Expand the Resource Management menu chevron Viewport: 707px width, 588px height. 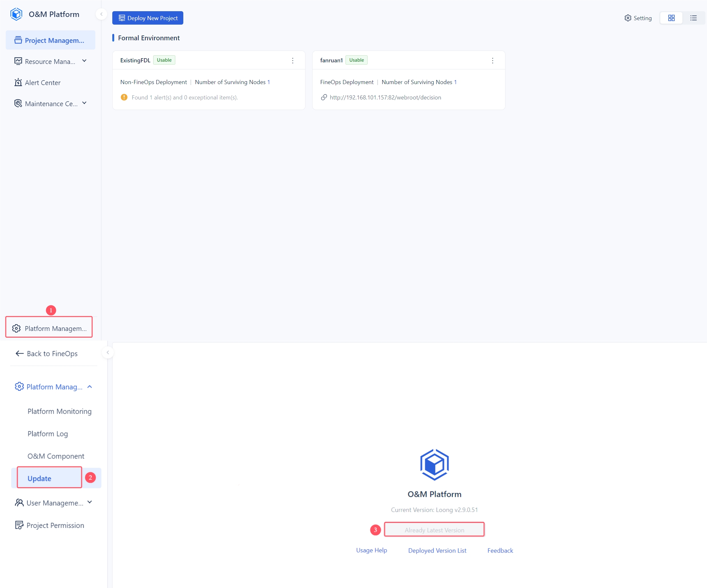(84, 61)
